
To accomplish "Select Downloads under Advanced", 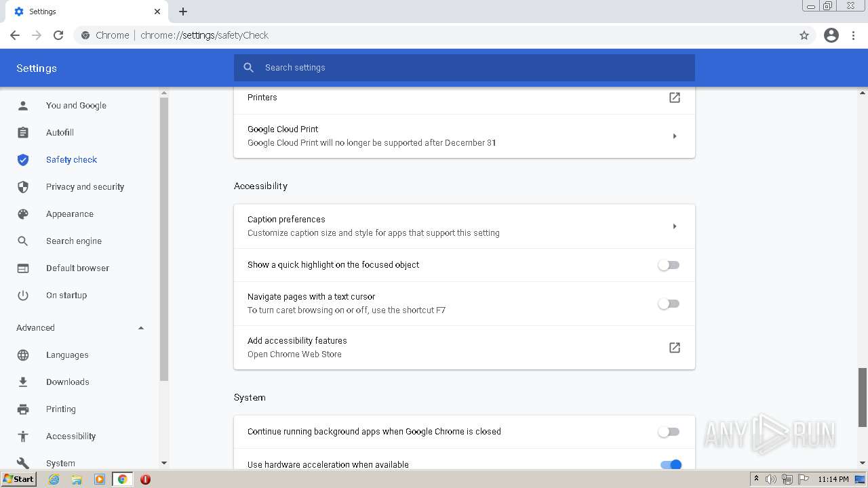I will (68, 382).
